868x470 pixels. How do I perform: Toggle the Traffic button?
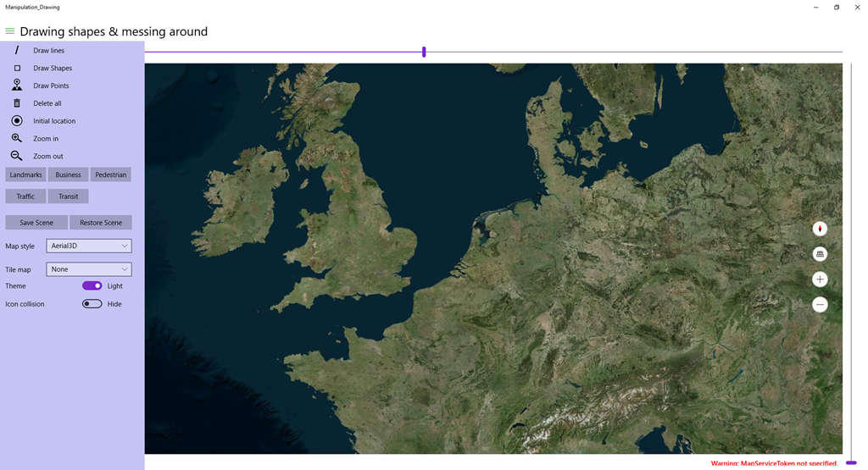click(25, 196)
